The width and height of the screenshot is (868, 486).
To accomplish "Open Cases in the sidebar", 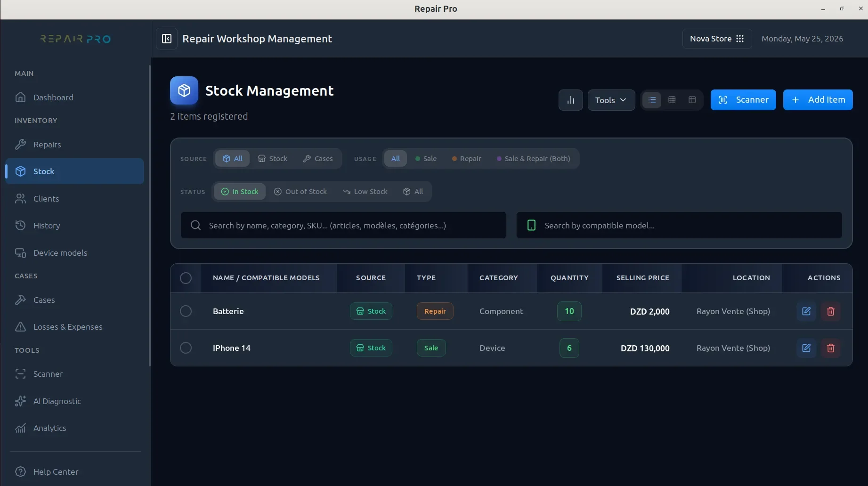I will click(x=74, y=300).
